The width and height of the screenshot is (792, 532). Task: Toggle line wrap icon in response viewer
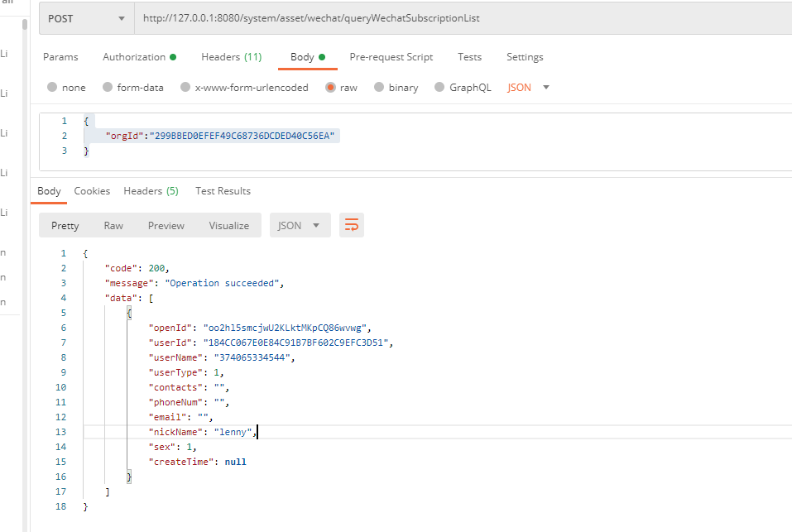click(352, 225)
